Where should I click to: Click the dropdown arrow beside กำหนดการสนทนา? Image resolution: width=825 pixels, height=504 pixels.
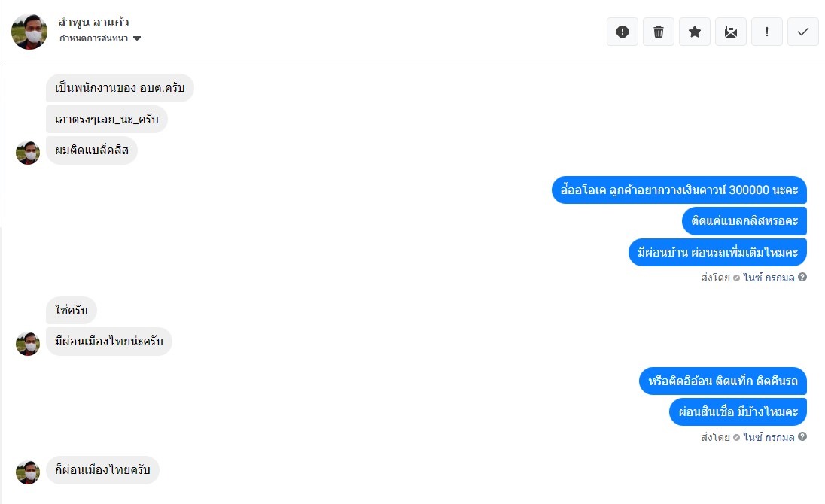[x=137, y=38]
